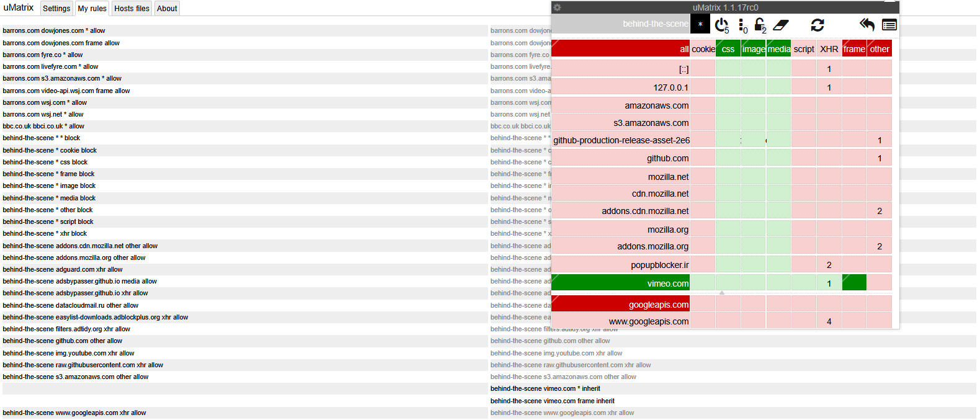
Task: Open the My rules tab
Action: click(x=92, y=9)
